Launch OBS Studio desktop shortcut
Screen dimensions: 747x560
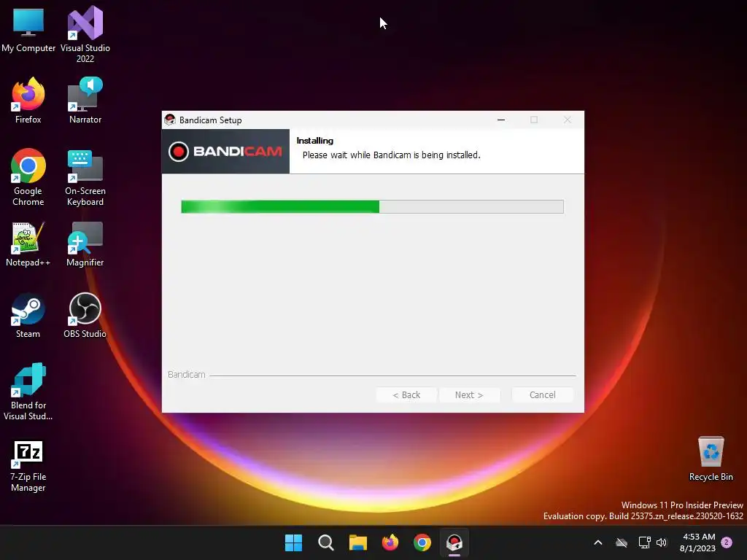[x=85, y=315]
